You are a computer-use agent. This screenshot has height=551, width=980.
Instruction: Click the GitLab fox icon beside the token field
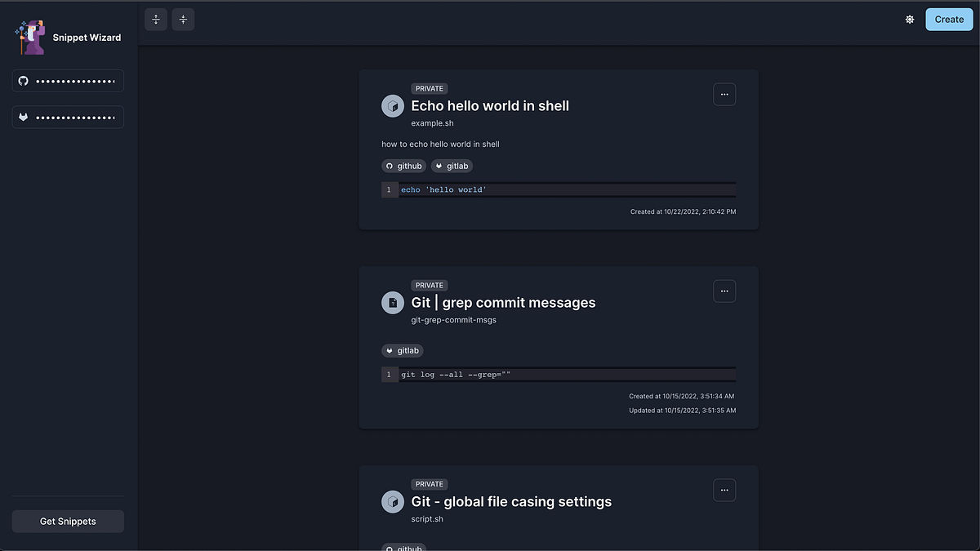point(23,117)
